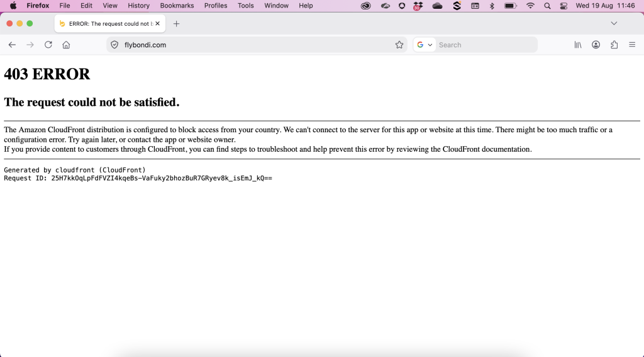This screenshot has height=357, width=644.
Task: Click the Search input field
Action: tap(486, 45)
